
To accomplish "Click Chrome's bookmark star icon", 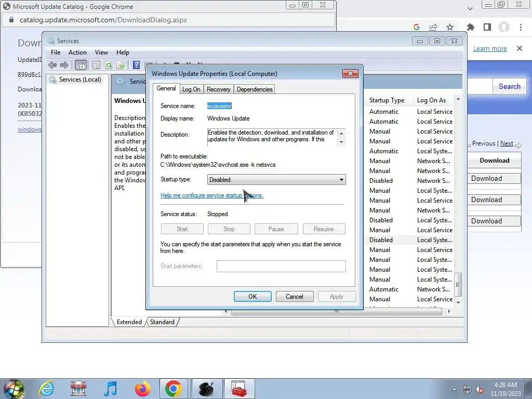I will point(450,27).
